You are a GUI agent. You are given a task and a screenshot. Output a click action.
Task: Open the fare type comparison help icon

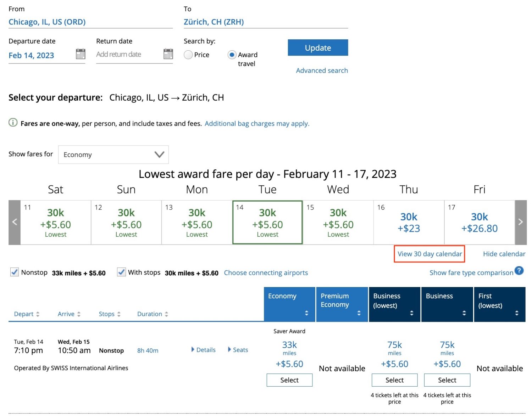(519, 270)
